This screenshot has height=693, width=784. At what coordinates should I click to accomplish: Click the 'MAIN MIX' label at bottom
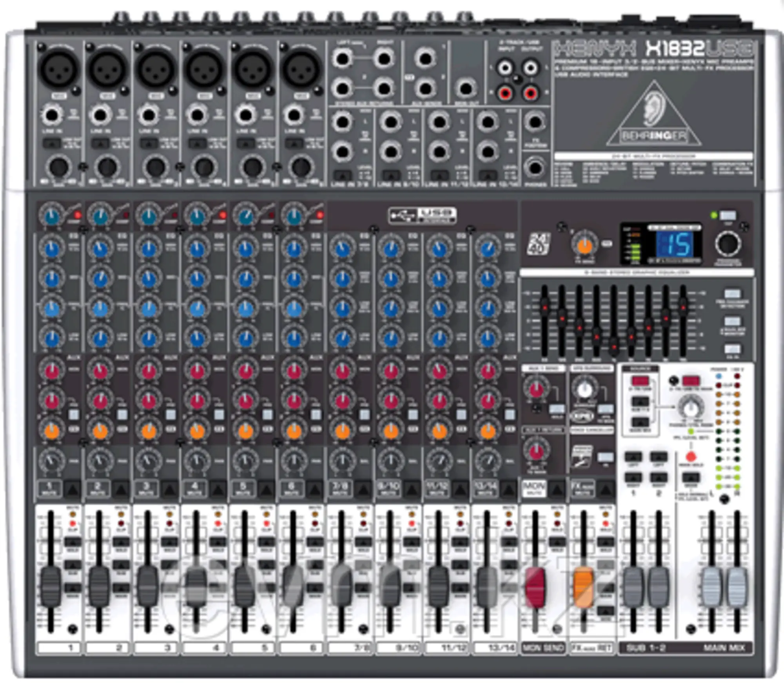coord(724,647)
